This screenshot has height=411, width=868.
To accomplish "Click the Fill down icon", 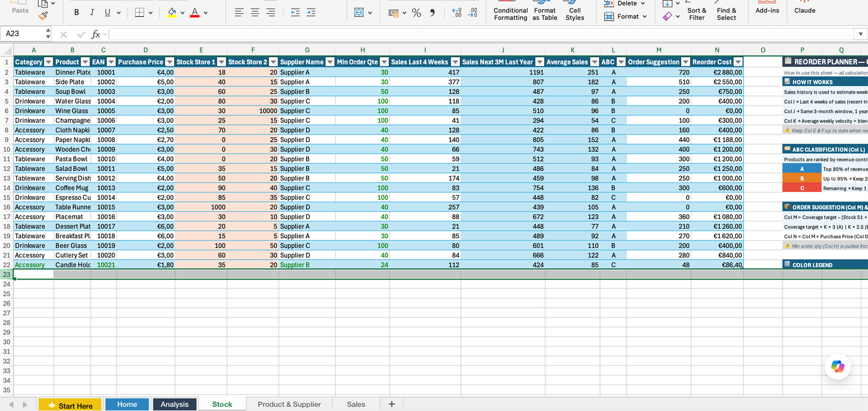I will coord(667,3).
